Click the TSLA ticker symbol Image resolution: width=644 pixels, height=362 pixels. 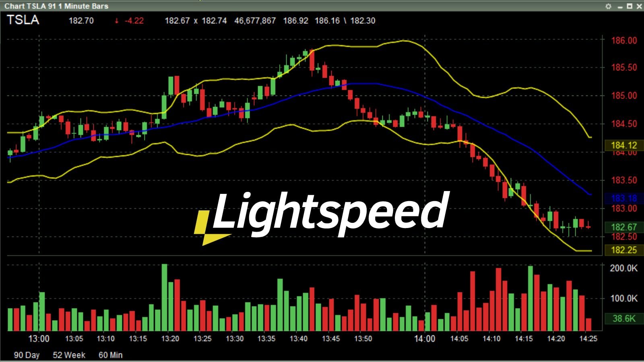click(x=23, y=20)
